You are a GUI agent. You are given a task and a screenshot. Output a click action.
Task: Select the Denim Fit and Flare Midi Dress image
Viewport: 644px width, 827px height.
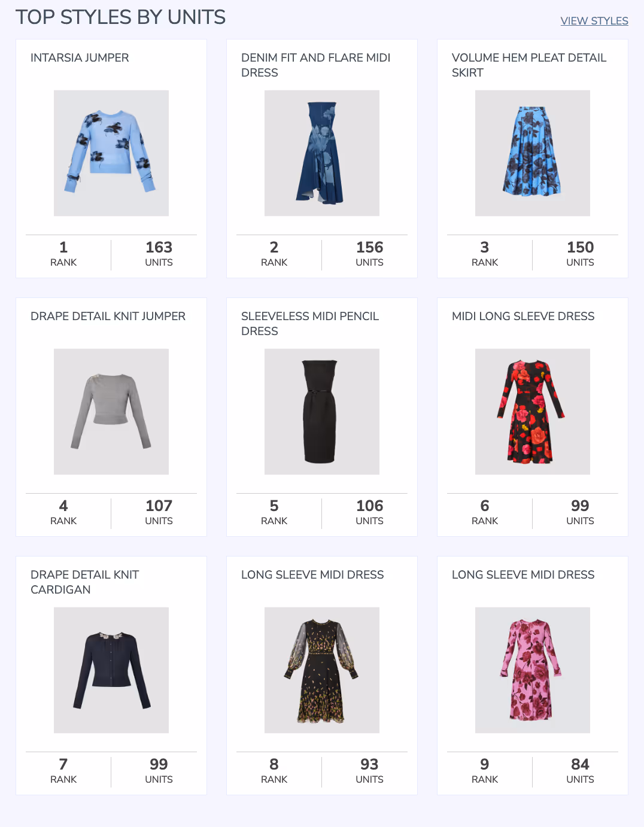pyautogui.click(x=322, y=153)
